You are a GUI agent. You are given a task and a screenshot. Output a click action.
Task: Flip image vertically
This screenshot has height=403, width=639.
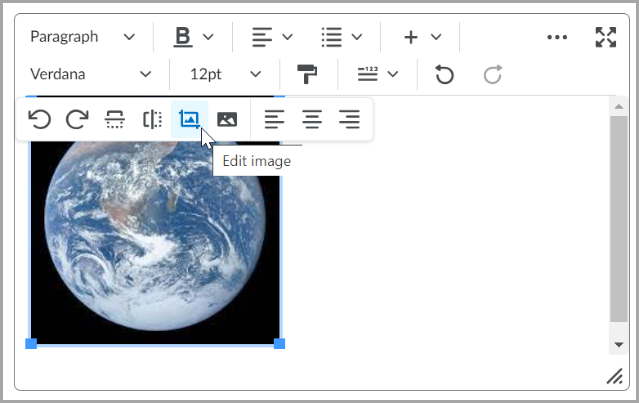coord(115,119)
